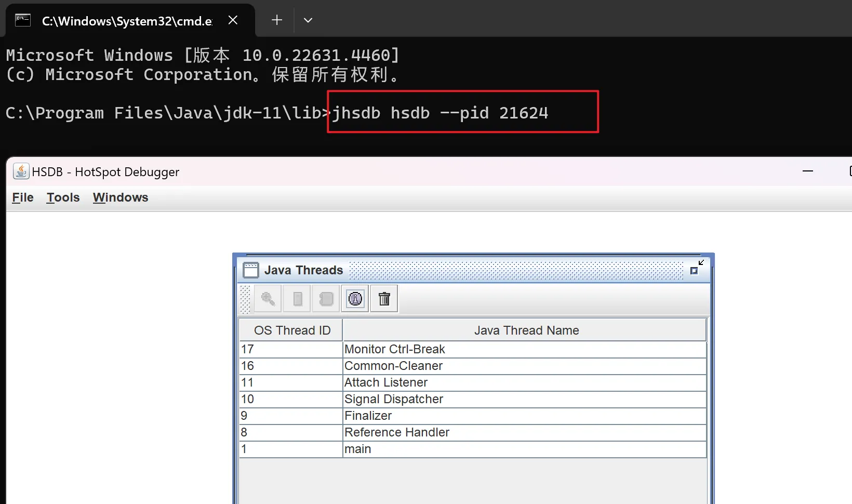Click the Microsoft Windows version line in terminal
The image size is (852, 504).
coord(203,55)
